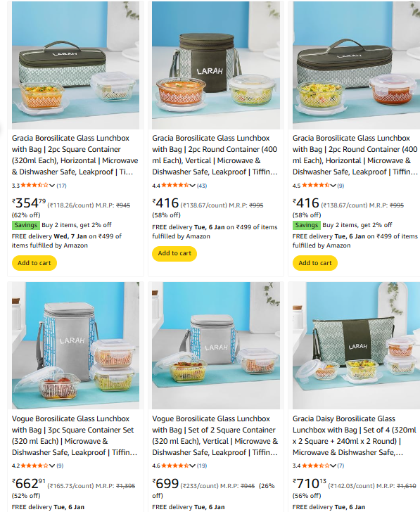The width and height of the screenshot is (420, 512).
Task: Open Vogue 3pc Square Container Set title
Action: (75, 435)
